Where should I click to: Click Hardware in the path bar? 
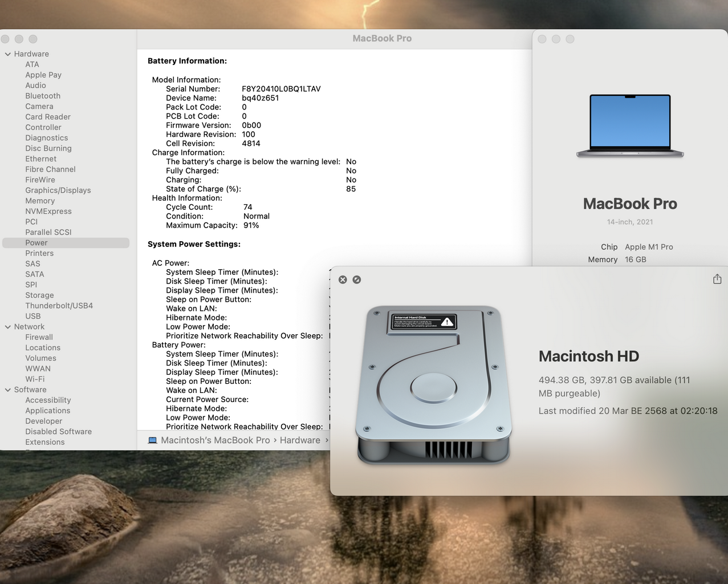pos(300,440)
